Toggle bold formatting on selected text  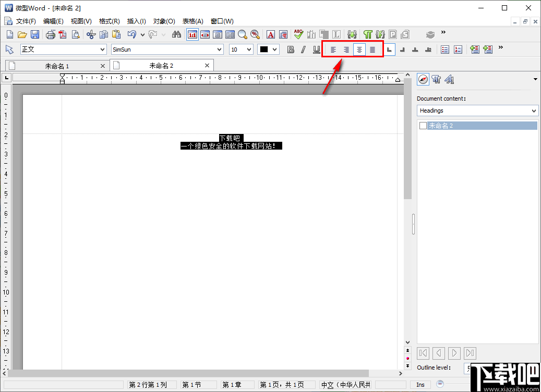pyautogui.click(x=291, y=50)
